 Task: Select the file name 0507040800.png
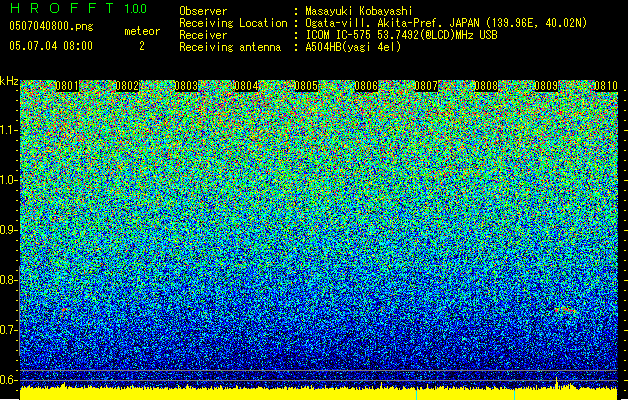pyautogui.click(x=51, y=26)
